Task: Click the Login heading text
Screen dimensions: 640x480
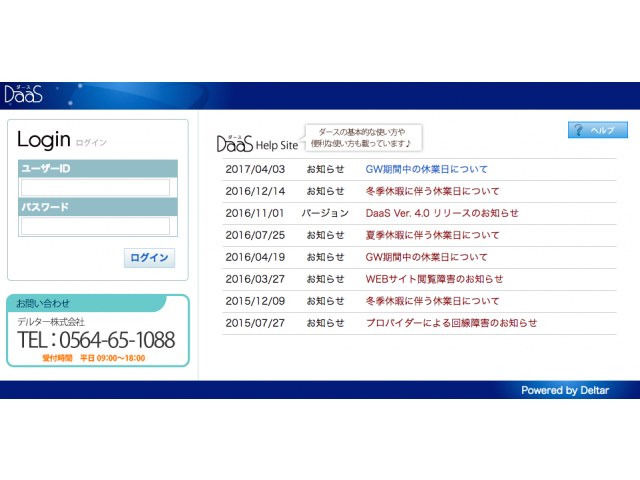Action: click(44, 140)
